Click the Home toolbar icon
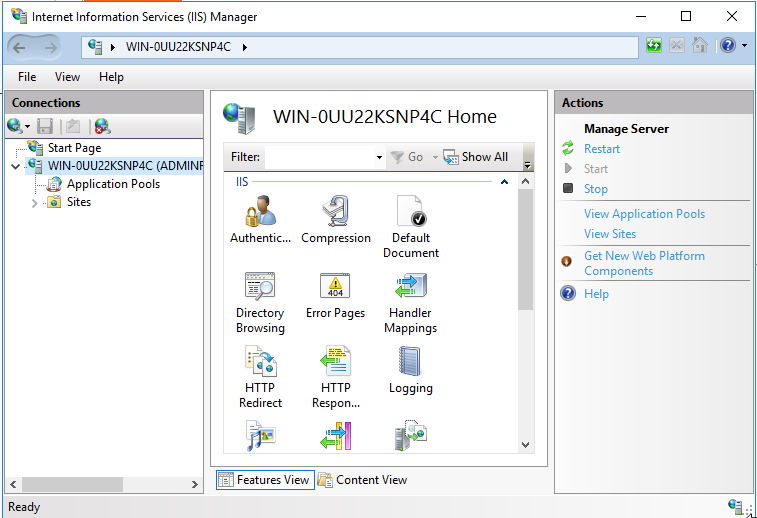Image resolution: width=757 pixels, height=518 pixels. point(700,46)
